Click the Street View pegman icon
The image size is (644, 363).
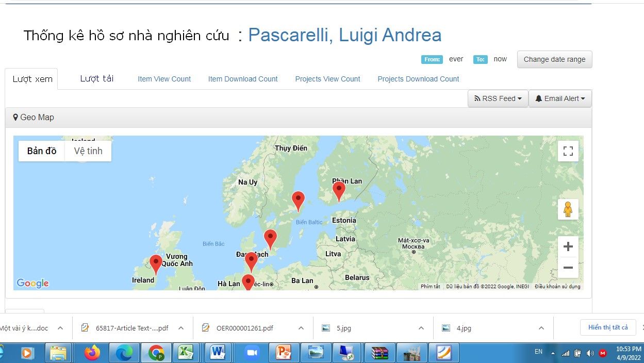pyautogui.click(x=568, y=209)
